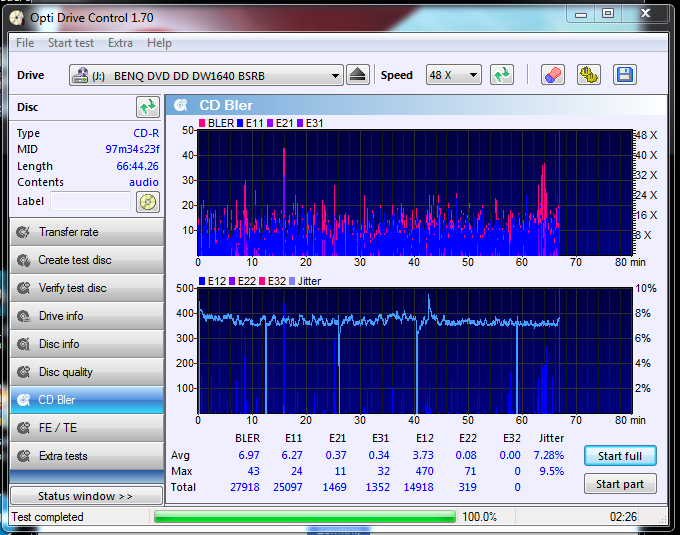Open the Drive info page
The image size is (680, 535).
[x=87, y=316]
